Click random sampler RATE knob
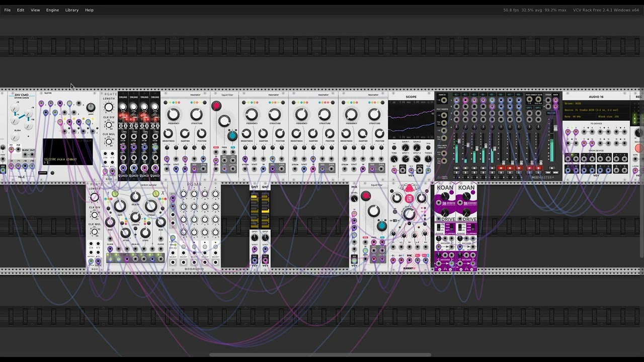The image size is (644, 362). click(120, 206)
